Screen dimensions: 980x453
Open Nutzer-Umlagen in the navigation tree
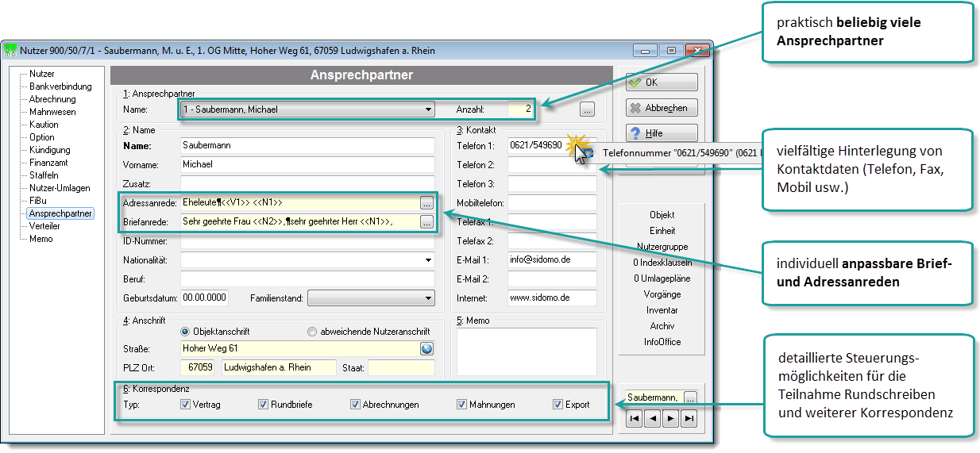pos(58,188)
